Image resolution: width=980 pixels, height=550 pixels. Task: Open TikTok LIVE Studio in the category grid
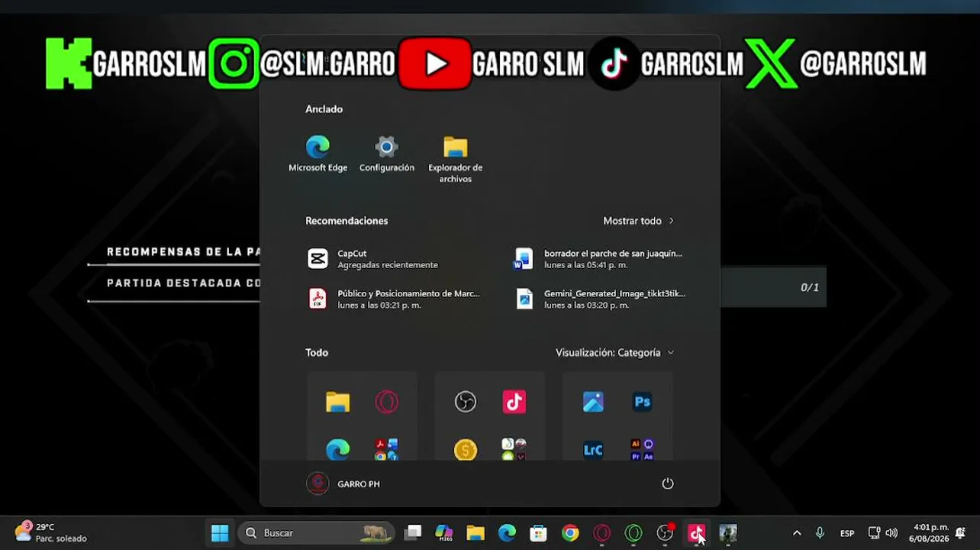[x=514, y=402]
